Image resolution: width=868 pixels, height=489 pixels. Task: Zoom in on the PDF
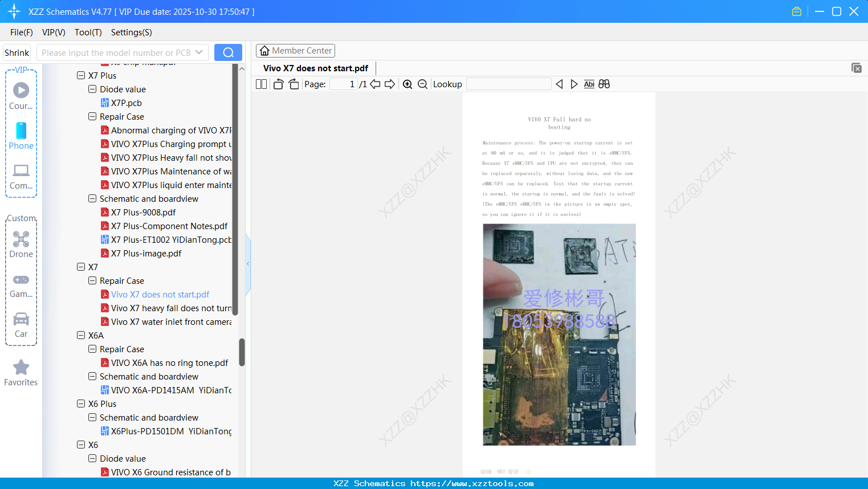[x=407, y=84]
